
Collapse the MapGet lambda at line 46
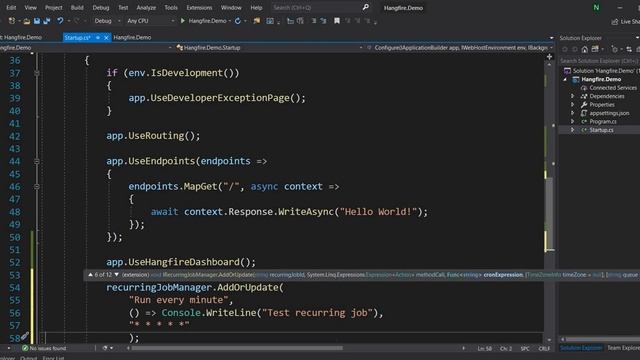coord(37,187)
